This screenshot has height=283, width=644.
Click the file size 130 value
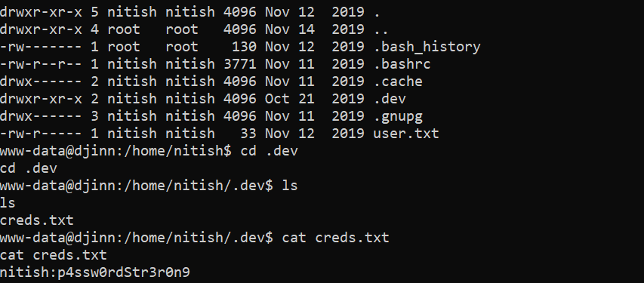(x=245, y=47)
